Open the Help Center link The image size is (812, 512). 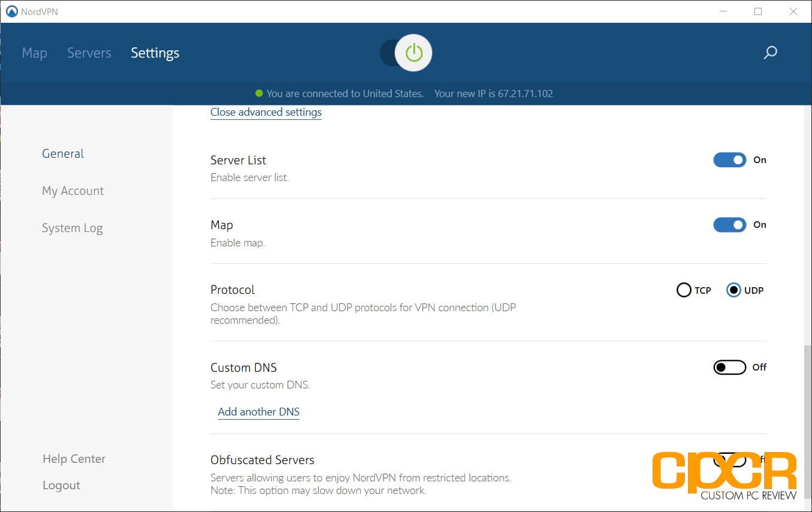[74, 459]
